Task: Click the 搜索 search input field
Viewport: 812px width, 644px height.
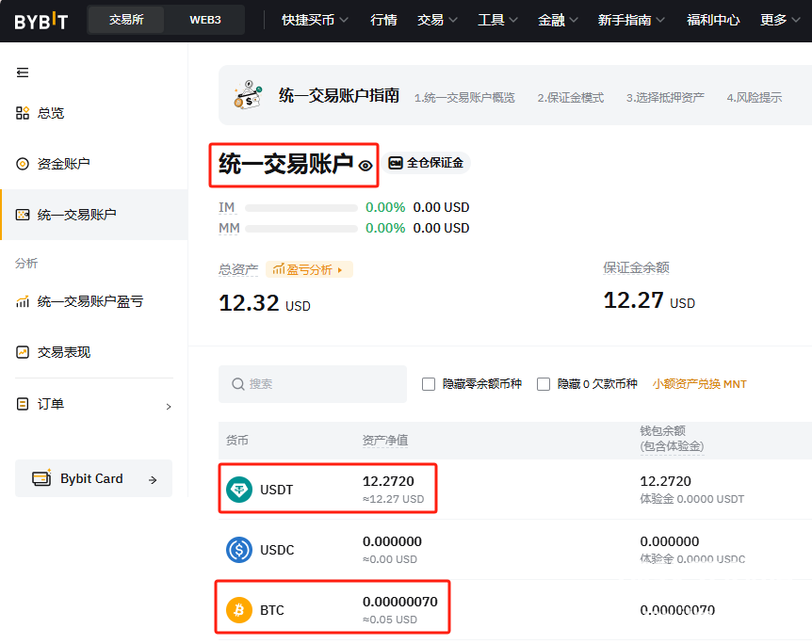Action: (x=313, y=384)
